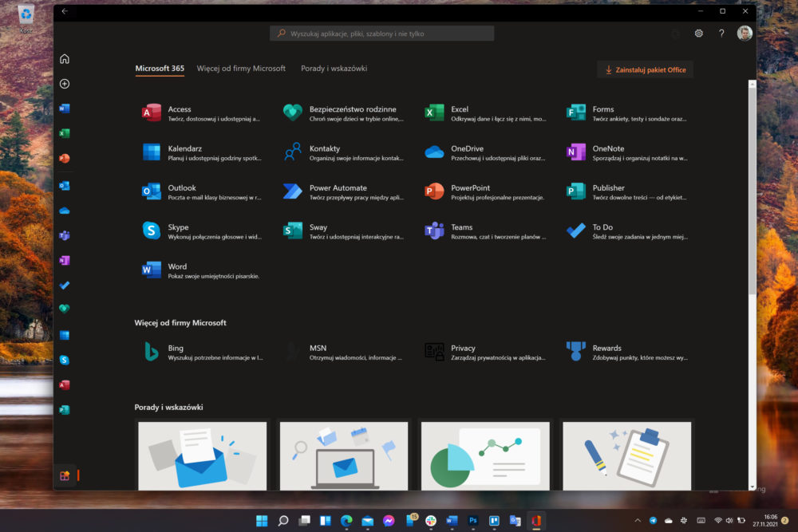Viewport: 798px width, 532px height.
Task: Switch to the Więcej od firmy Microsoft tab
Action: click(241, 69)
